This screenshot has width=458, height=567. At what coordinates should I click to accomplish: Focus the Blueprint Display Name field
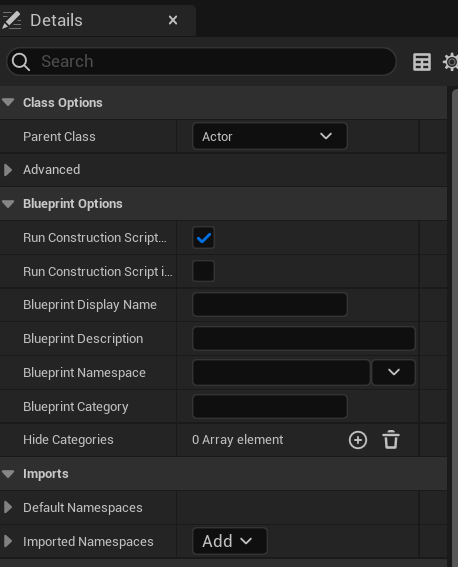click(270, 305)
